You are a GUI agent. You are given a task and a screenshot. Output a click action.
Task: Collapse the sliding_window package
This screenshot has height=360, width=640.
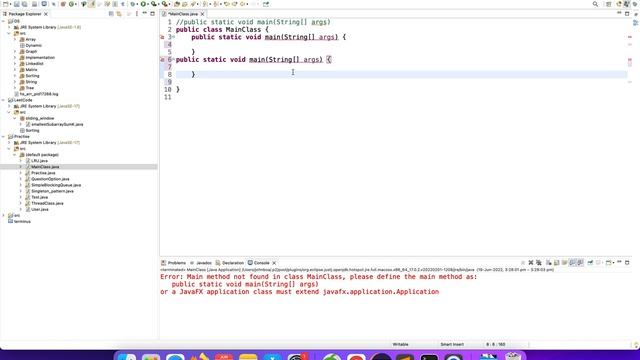click(x=15, y=118)
